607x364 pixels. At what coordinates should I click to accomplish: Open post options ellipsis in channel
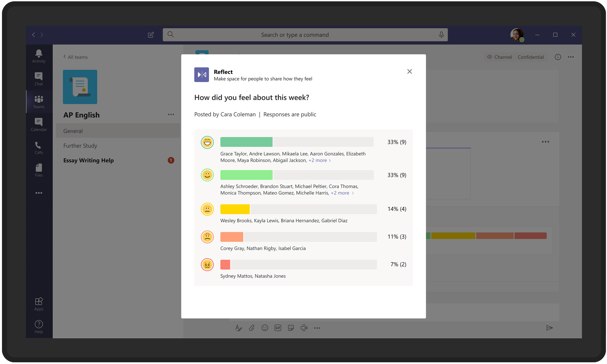[x=545, y=142]
